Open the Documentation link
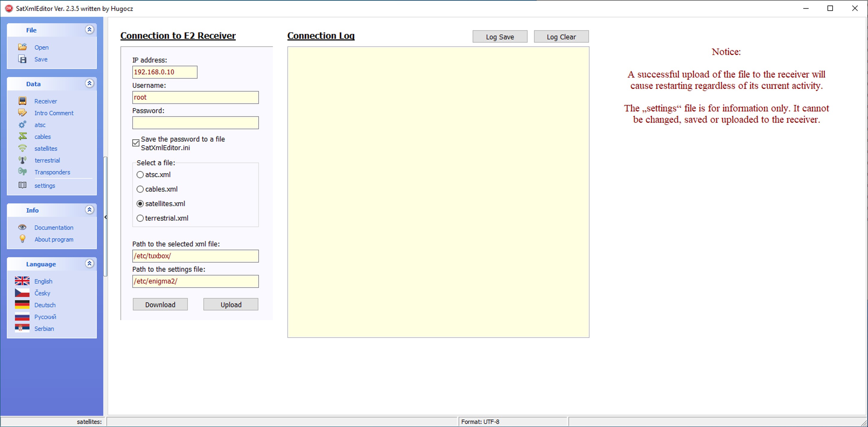 (54, 227)
